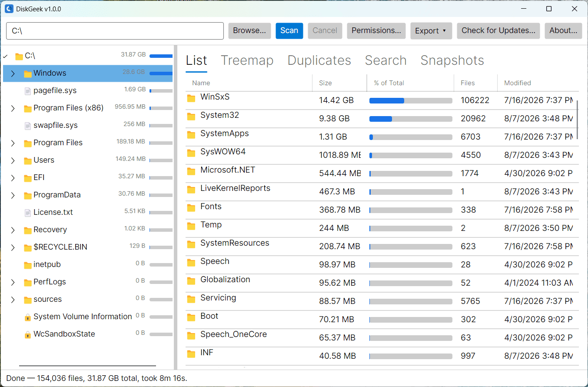Image resolution: width=588 pixels, height=387 pixels.
Task: Click the Temp folder icon
Action: tap(191, 226)
